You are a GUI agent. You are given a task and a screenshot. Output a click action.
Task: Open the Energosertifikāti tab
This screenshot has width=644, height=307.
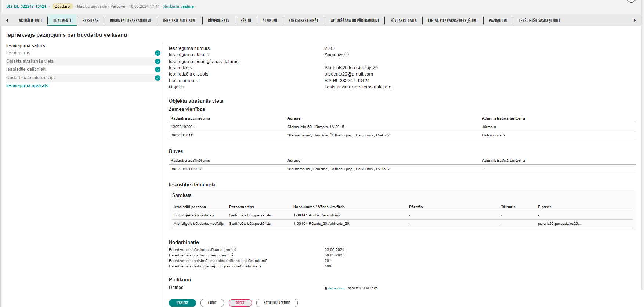tap(304, 21)
